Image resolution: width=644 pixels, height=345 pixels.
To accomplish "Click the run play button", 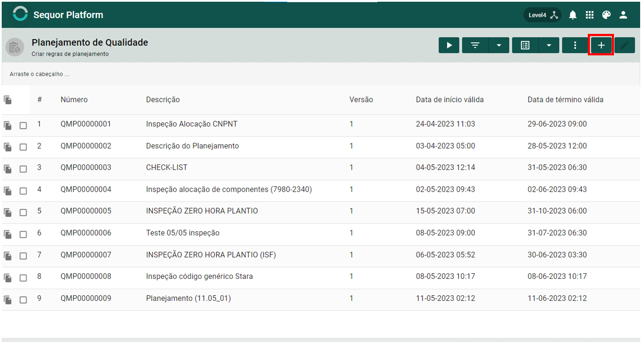I will tap(449, 45).
